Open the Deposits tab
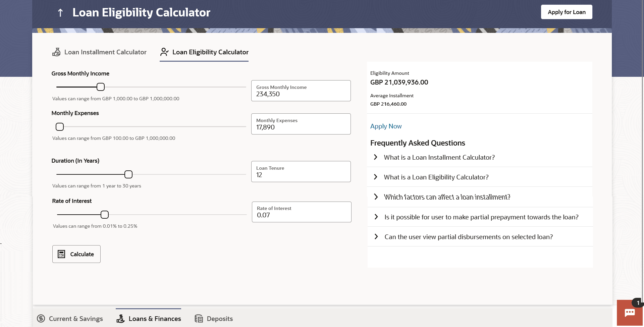This screenshot has width=644, height=327. point(219,319)
